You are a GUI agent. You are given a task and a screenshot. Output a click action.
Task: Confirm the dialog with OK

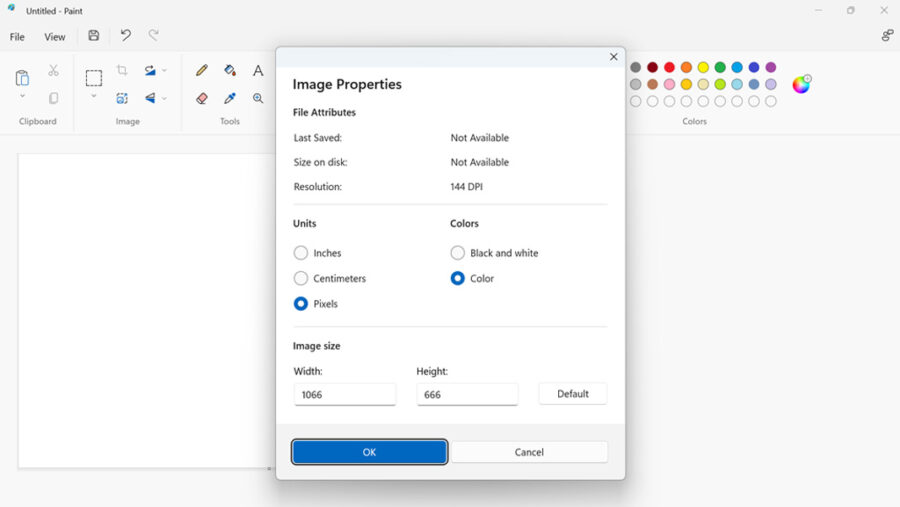point(369,452)
